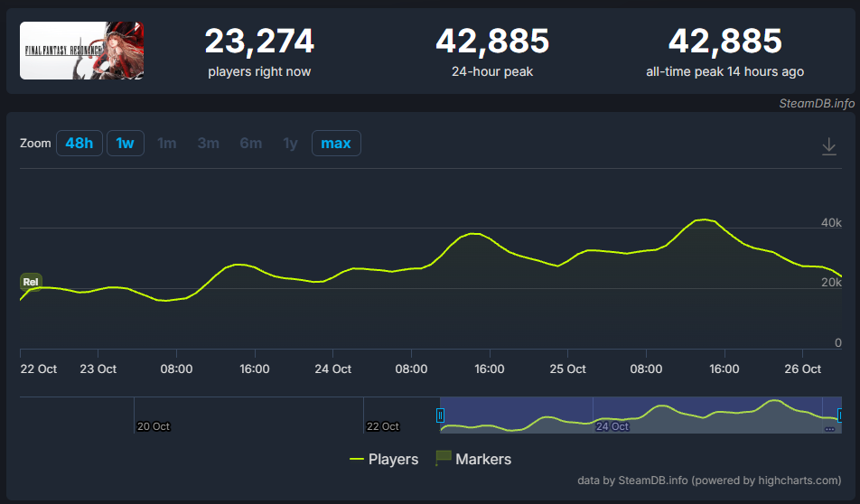Download the chart data via arrow icon
This screenshot has width=860, height=504.
click(x=828, y=146)
